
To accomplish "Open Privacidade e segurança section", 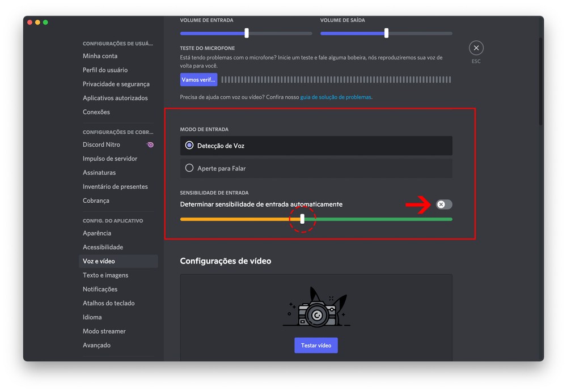I will click(116, 84).
